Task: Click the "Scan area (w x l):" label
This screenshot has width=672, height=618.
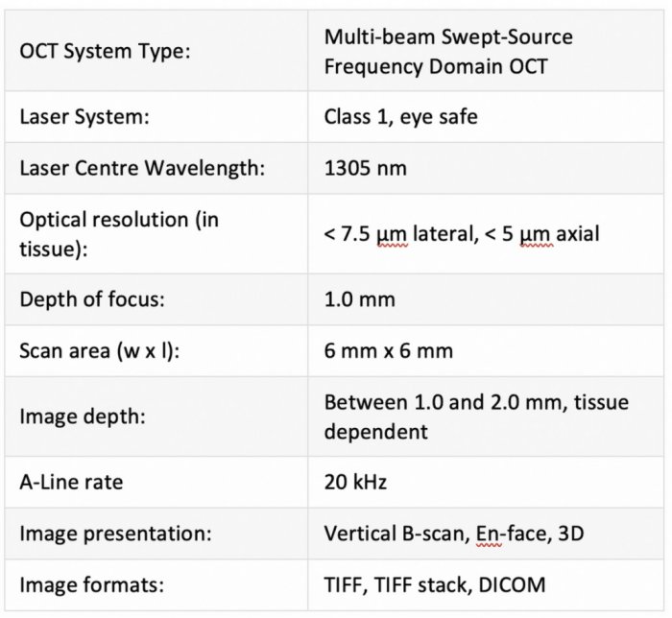Action: [x=102, y=350]
